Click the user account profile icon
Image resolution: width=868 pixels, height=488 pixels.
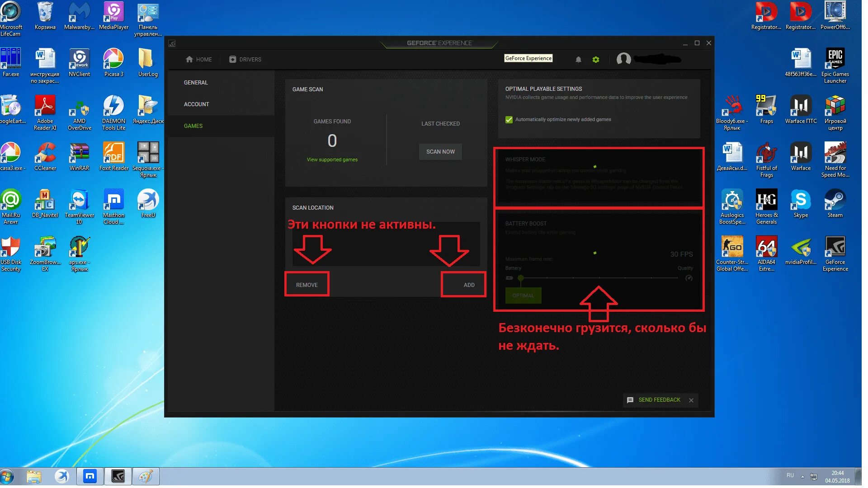click(623, 59)
